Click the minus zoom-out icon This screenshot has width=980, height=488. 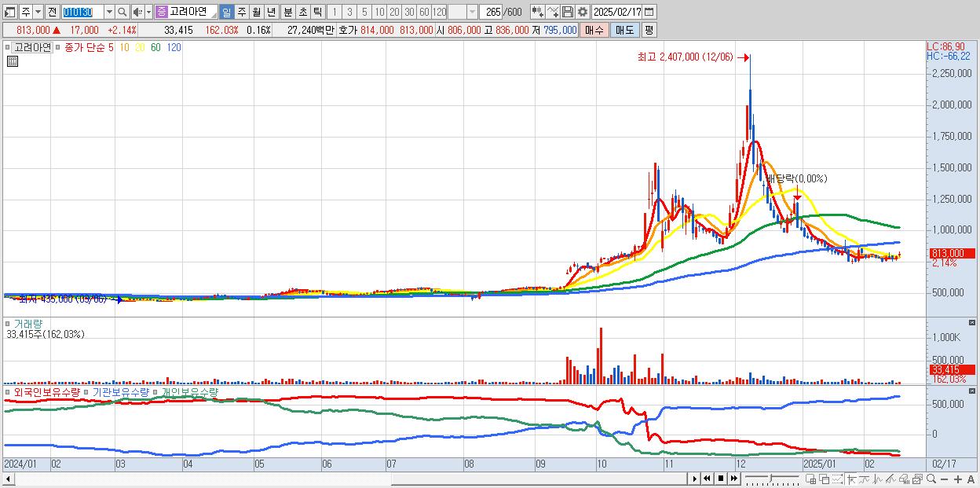click(x=945, y=479)
